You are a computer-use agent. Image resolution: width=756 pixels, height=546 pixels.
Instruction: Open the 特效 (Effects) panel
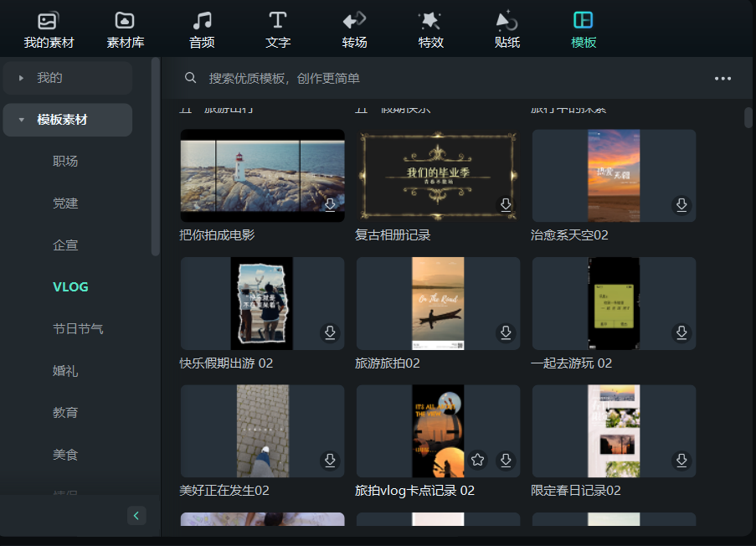click(430, 28)
